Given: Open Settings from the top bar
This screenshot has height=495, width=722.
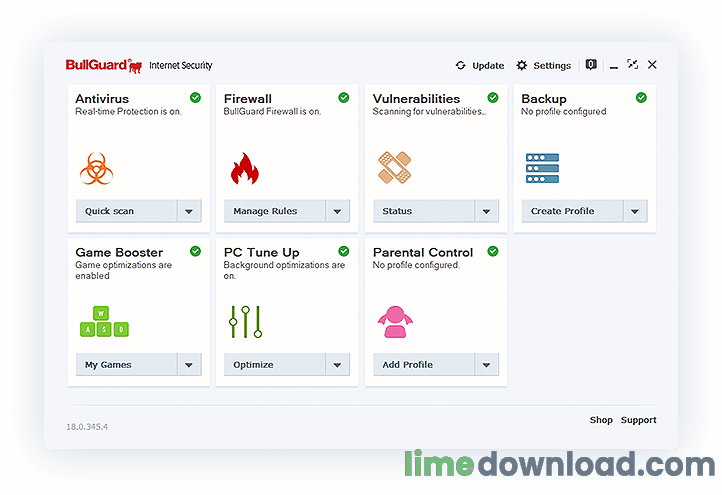Looking at the screenshot, I should point(543,66).
